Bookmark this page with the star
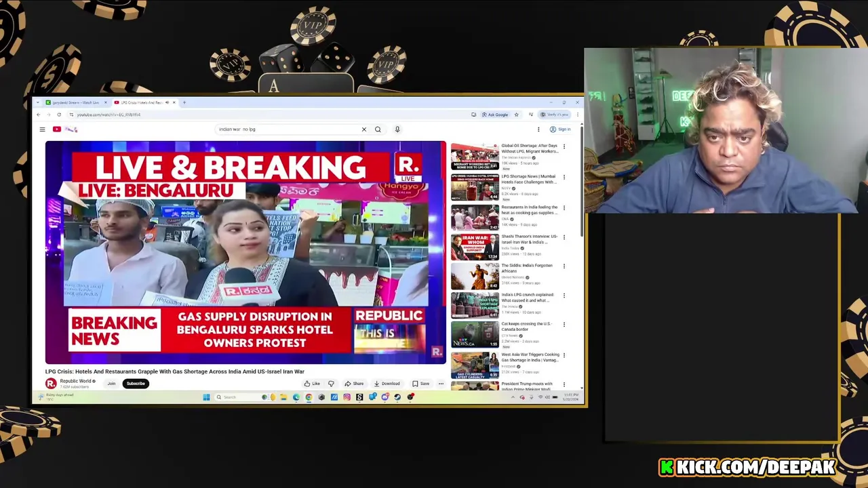868x488 pixels. click(516, 115)
